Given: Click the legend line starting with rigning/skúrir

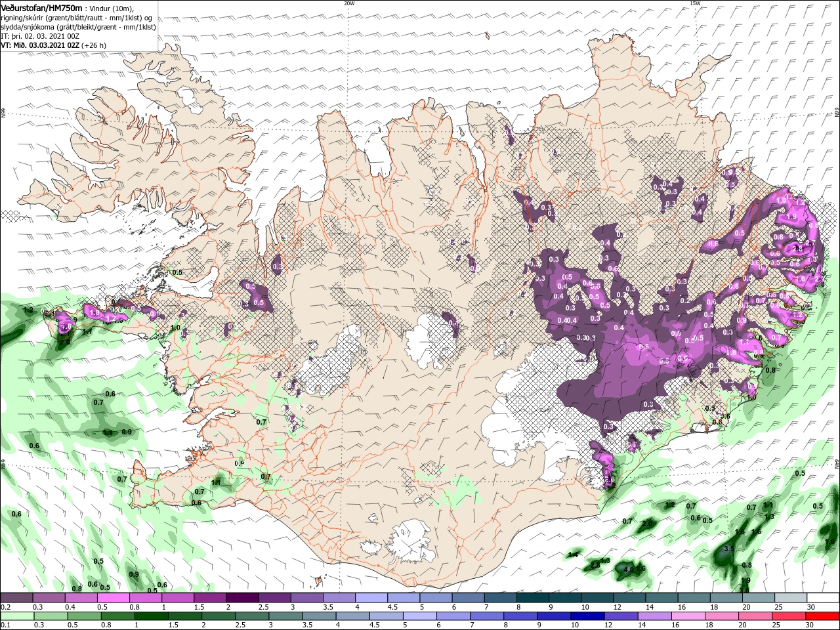Looking at the screenshot, I should pos(75,17).
